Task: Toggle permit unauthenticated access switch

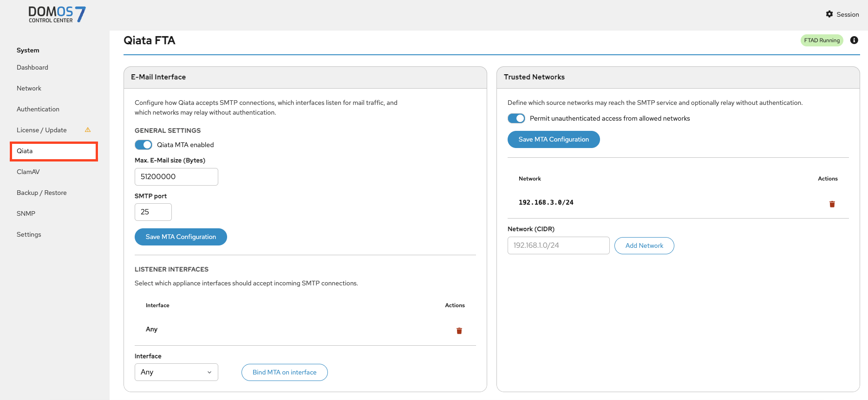Action: (x=516, y=118)
